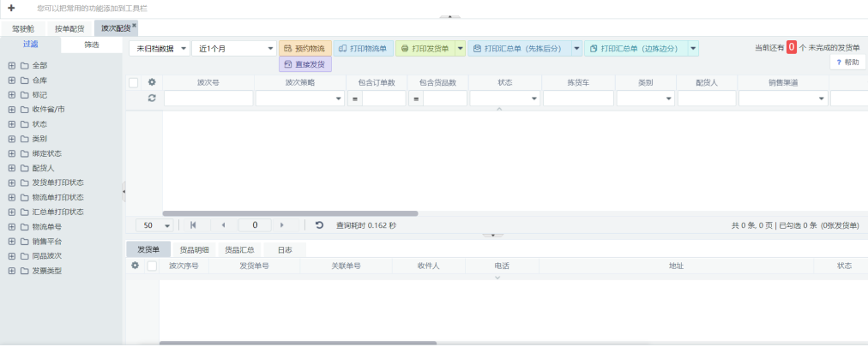Open the 类别 filter dropdown
This screenshot has height=347, width=868.
coord(646,99)
